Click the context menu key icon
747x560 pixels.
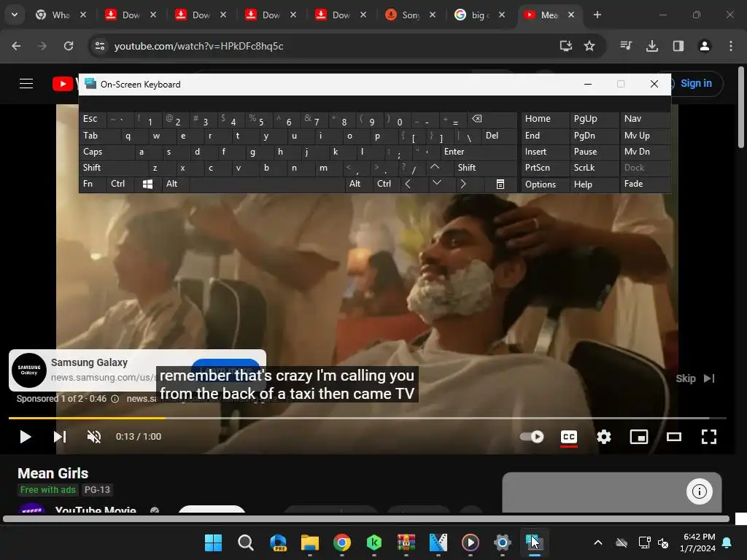(x=500, y=184)
